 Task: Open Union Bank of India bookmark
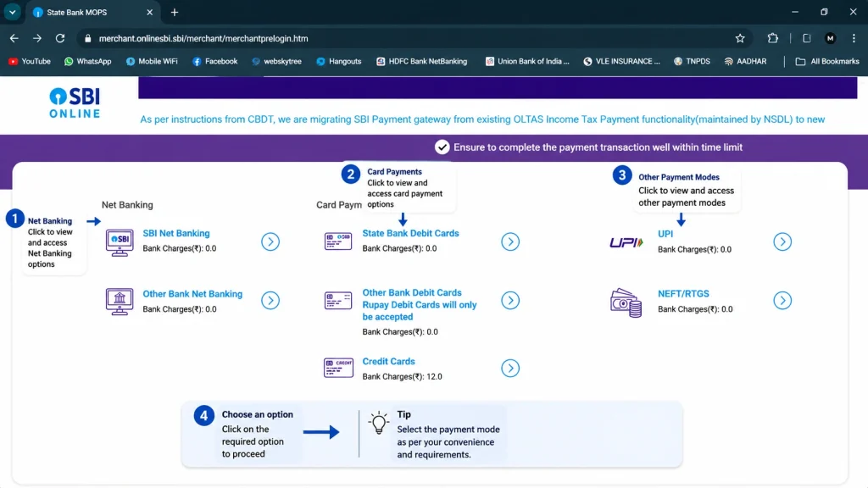(527, 61)
